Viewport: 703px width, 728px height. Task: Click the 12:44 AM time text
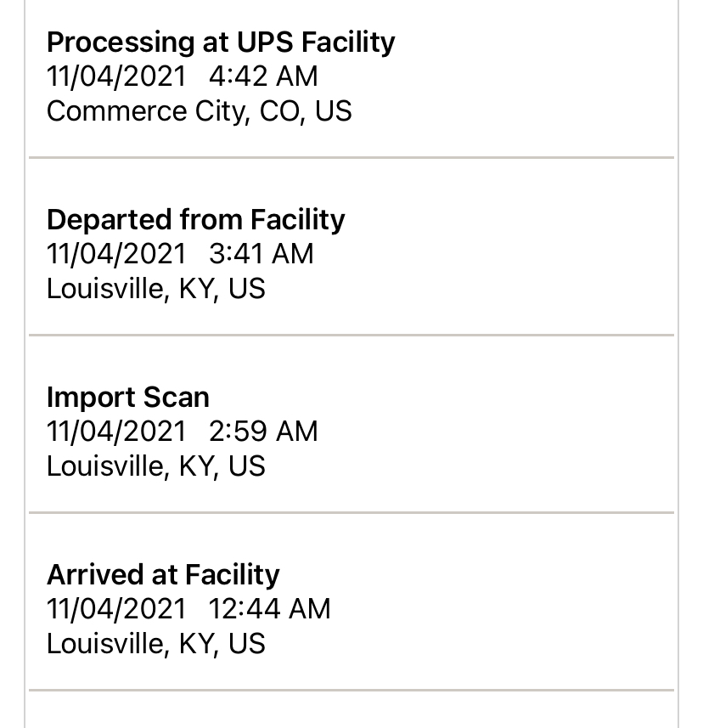click(x=270, y=609)
